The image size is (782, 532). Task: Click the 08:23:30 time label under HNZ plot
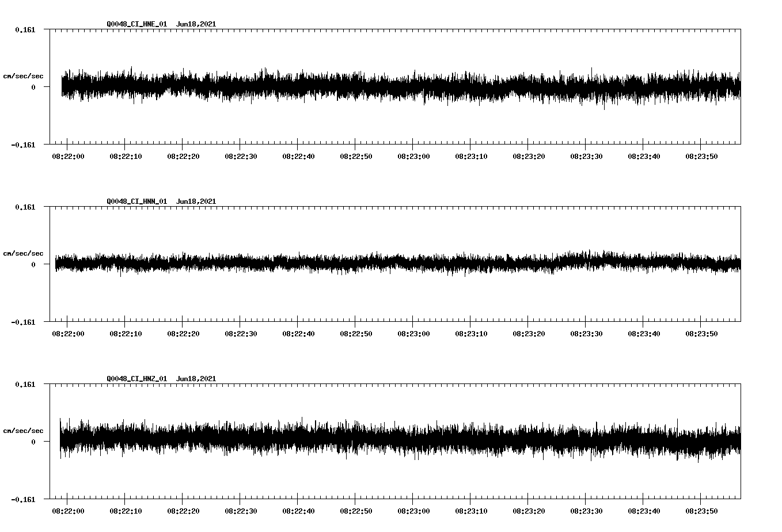pyautogui.click(x=586, y=511)
